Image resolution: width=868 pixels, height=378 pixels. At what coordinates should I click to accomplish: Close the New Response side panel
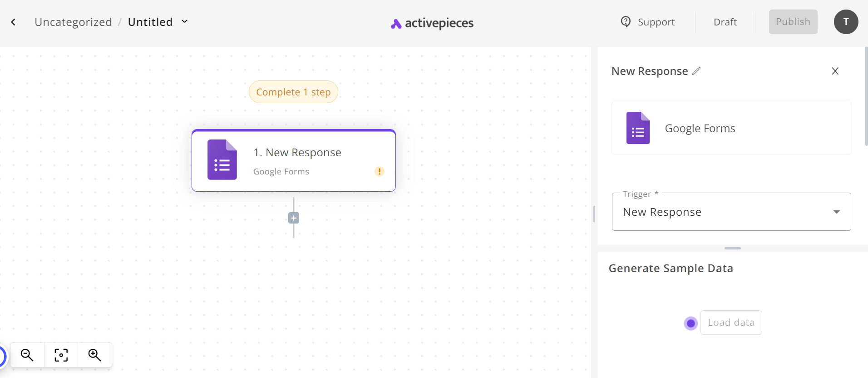(x=835, y=71)
